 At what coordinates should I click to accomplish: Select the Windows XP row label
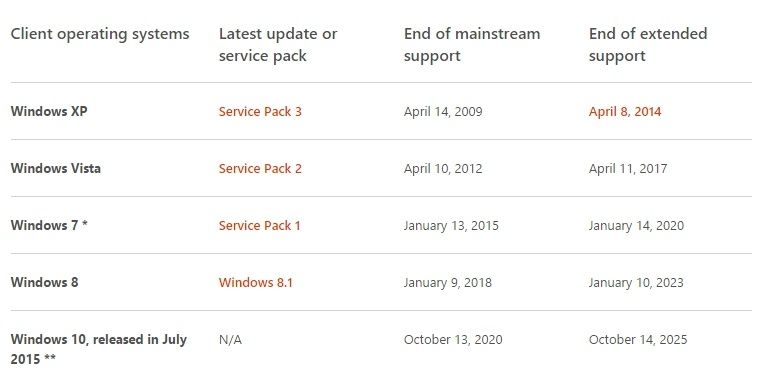tap(49, 111)
